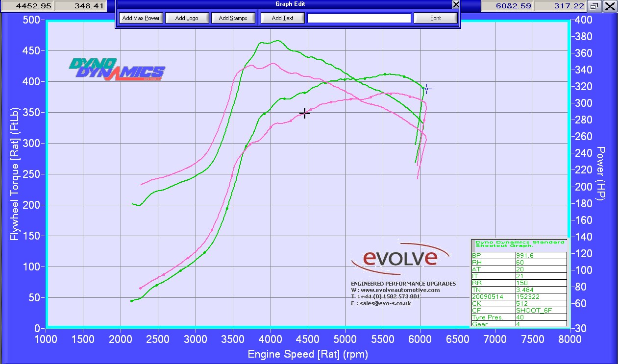Click the Dyno Dynamics logo on graph
This screenshot has height=364, width=618.
coord(117,70)
